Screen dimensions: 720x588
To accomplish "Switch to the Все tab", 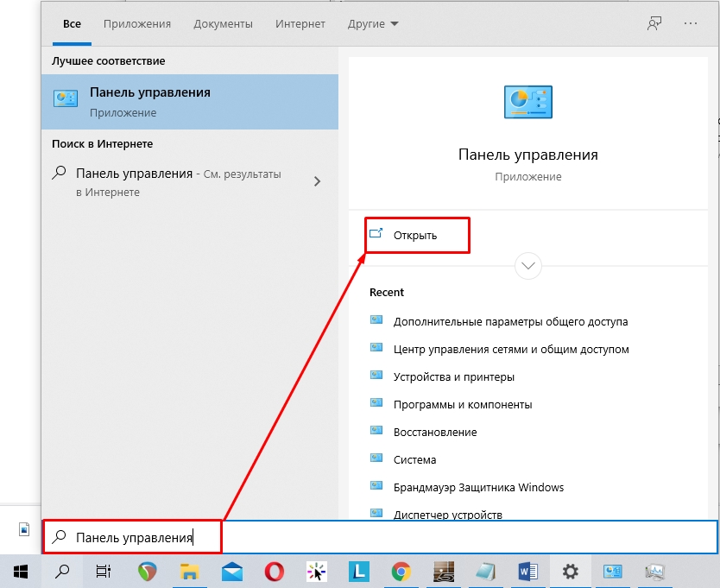I will click(x=73, y=24).
